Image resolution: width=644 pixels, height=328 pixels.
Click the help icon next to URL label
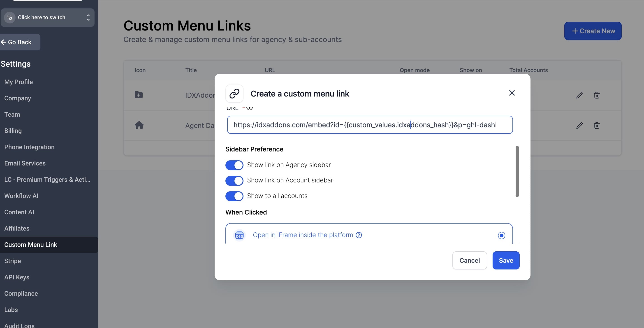pos(249,108)
